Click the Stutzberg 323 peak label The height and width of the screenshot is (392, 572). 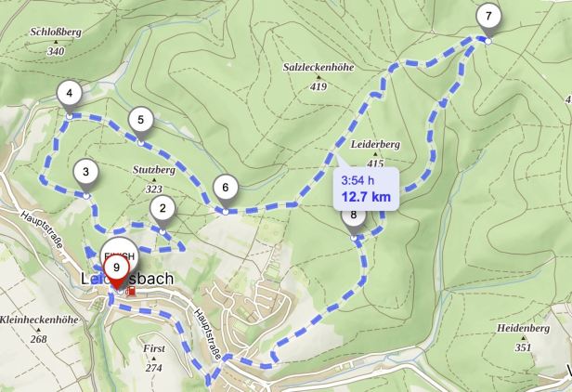pos(154,179)
